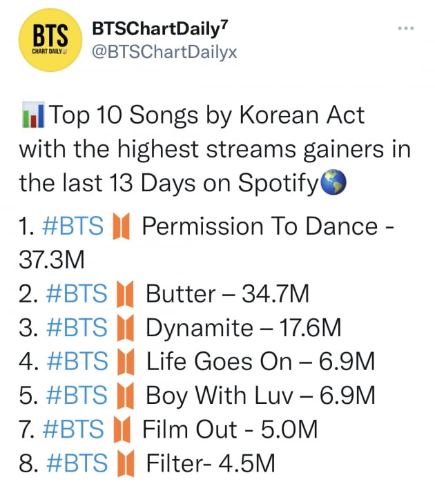This screenshot has height=504, width=435.
Task: Click orange BTS logo emoji before Permission To Dance
Action: (x=122, y=226)
